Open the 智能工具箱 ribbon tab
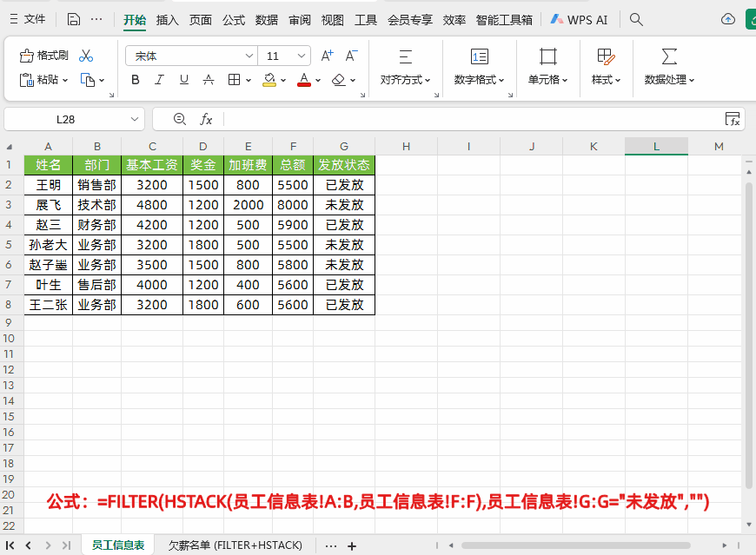 click(504, 20)
